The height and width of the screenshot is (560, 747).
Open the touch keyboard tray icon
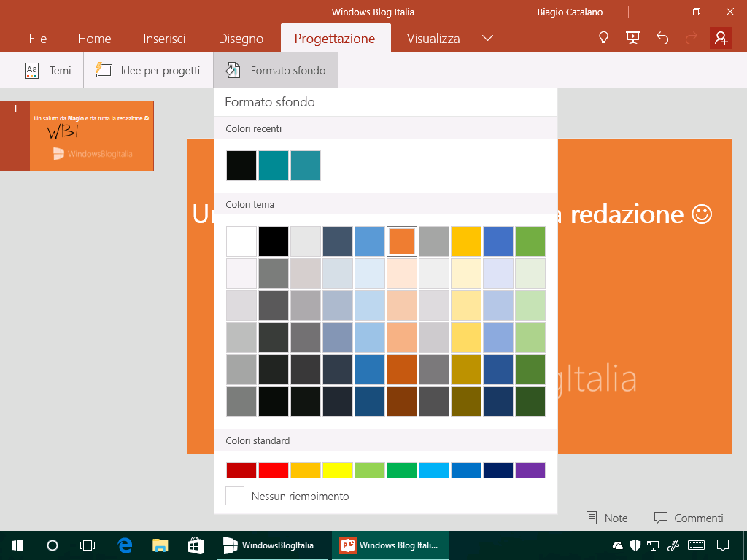[696, 545]
